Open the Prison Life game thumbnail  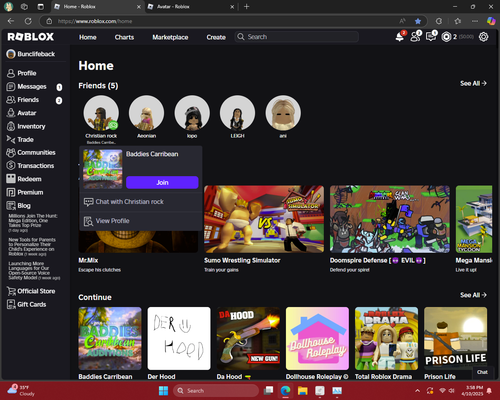pos(455,338)
